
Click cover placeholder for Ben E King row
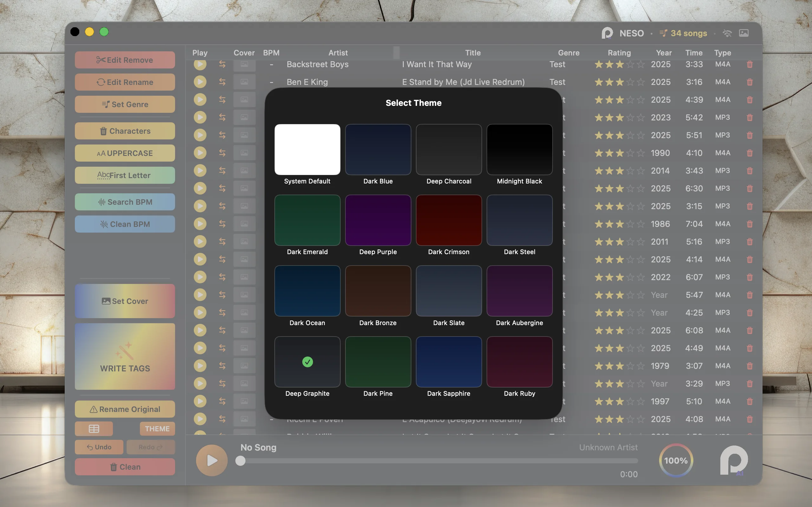[244, 82]
